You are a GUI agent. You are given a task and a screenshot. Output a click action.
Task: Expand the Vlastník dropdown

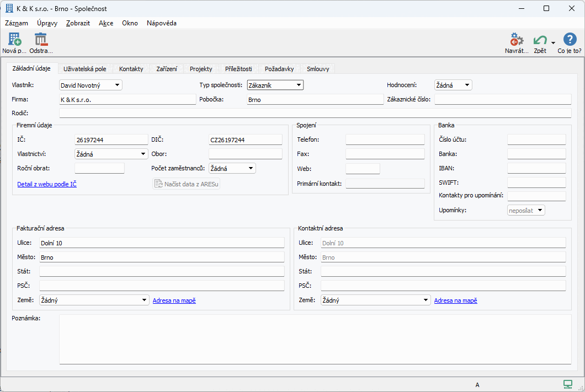(x=116, y=85)
